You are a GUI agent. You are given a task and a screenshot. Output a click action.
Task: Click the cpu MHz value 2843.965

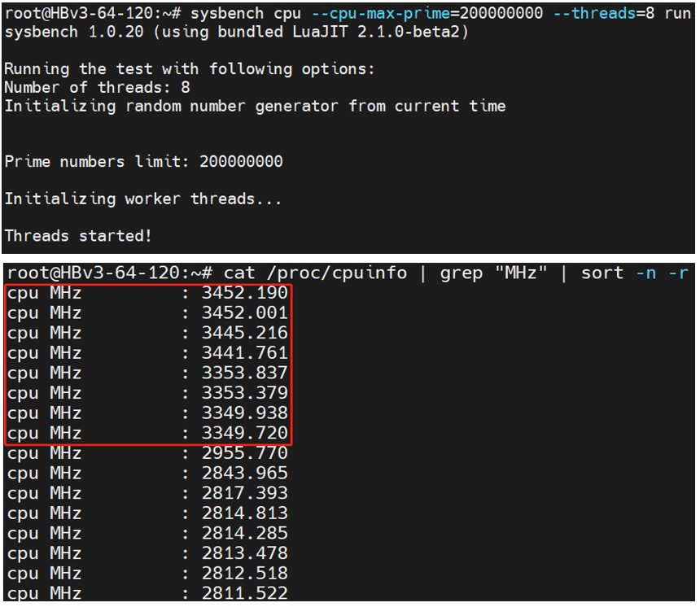pos(245,473)
